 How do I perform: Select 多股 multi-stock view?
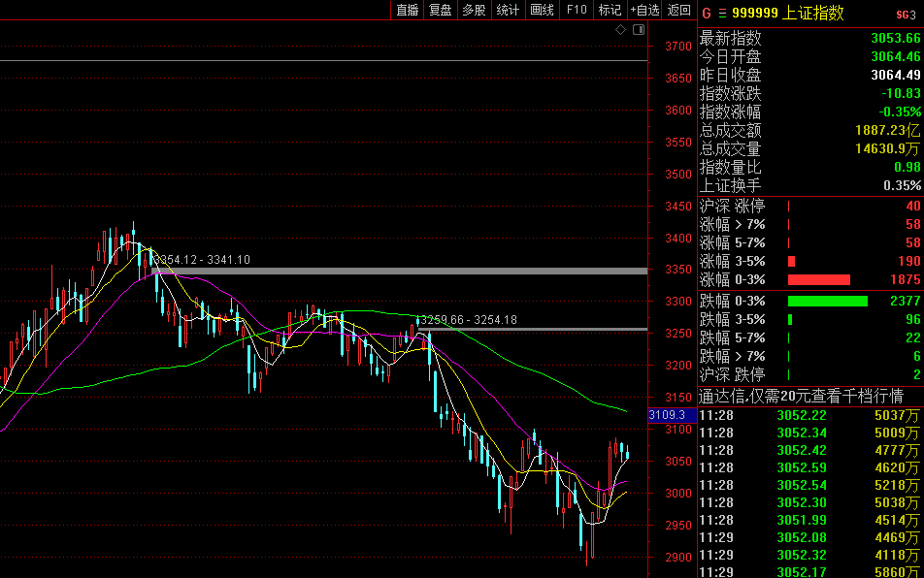pyautogui.click(x=474, y=10)
